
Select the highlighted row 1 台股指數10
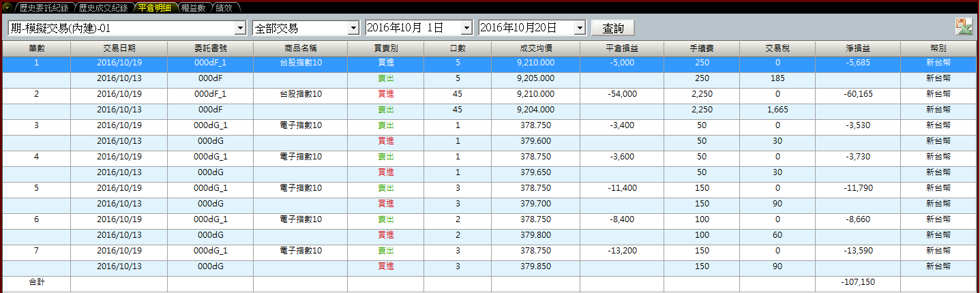click(300, 63)
